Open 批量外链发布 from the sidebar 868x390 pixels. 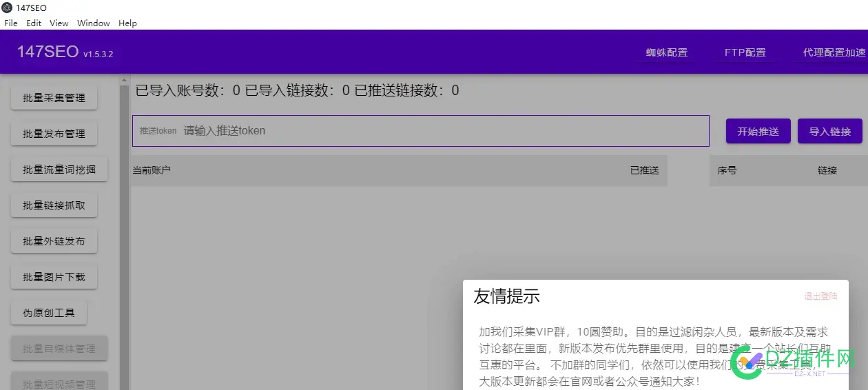tap(54, 241)
